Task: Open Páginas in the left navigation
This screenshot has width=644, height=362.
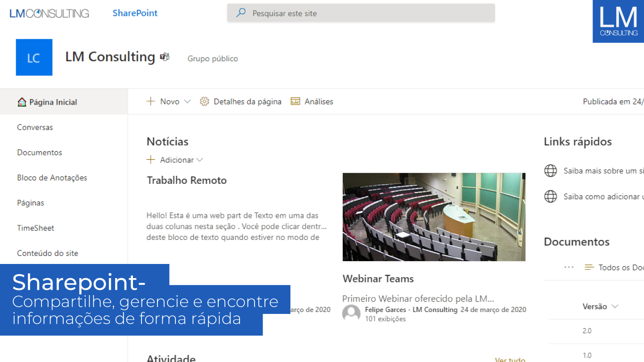Action: (31, 203)
